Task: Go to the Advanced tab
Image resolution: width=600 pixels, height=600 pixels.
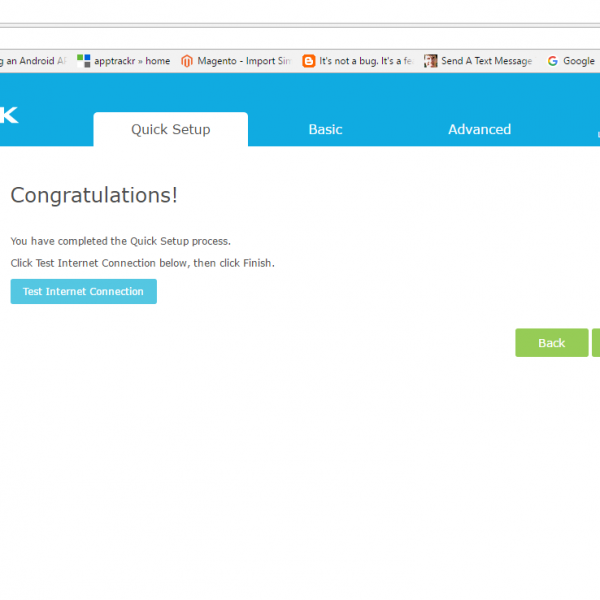Action: (479, 129)
